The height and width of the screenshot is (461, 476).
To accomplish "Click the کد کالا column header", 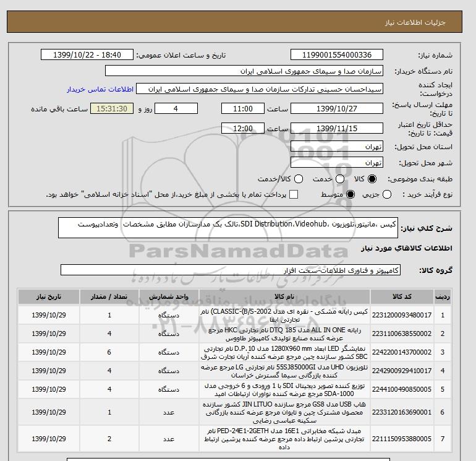I will click(x=402, y=297).
